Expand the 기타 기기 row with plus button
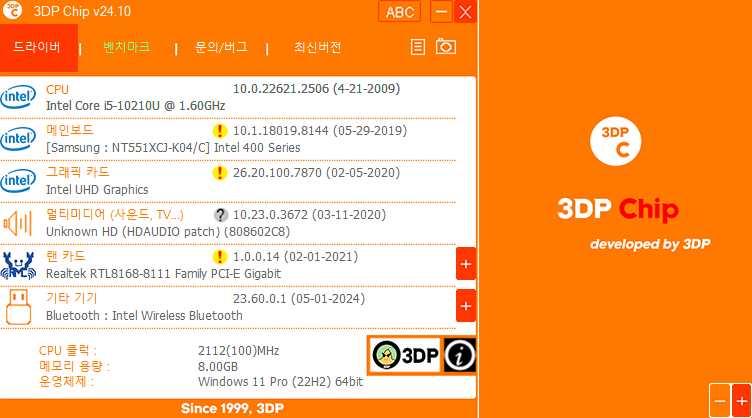The image size is (752, 418). pyautogui.click(x=466, y=305)
